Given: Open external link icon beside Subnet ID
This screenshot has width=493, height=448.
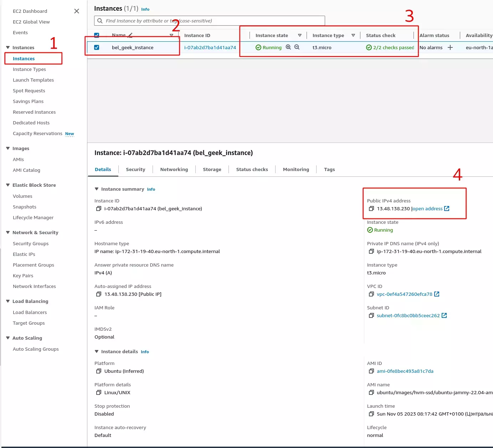Looking at the screenshot, I should click(x=444, y=315).
